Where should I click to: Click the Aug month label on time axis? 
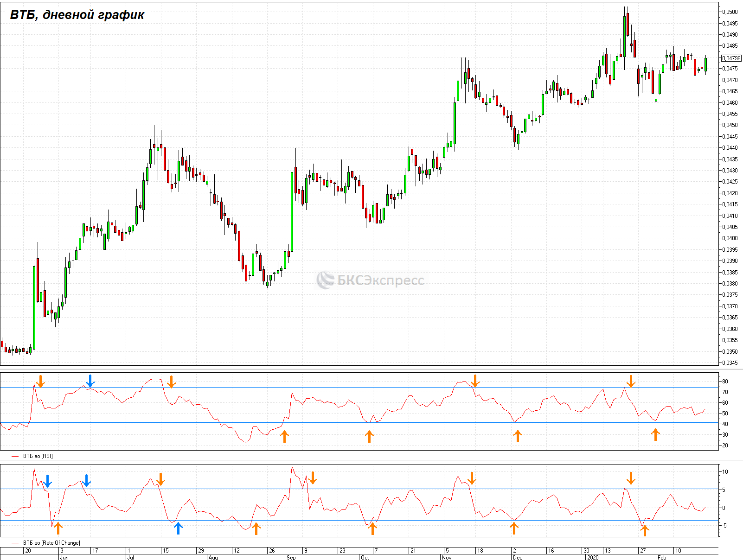[x=213, y=557]
